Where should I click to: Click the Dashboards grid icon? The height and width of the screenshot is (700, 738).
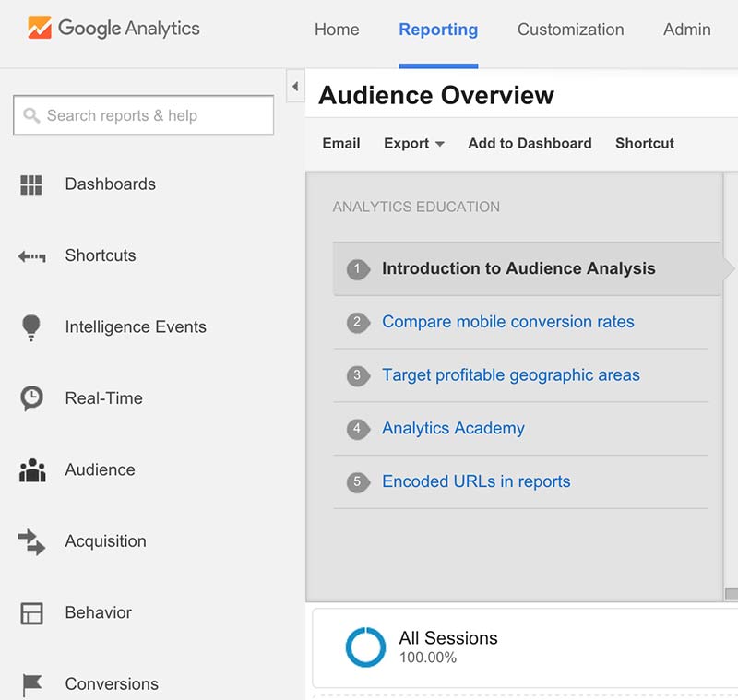pos(31,184)
